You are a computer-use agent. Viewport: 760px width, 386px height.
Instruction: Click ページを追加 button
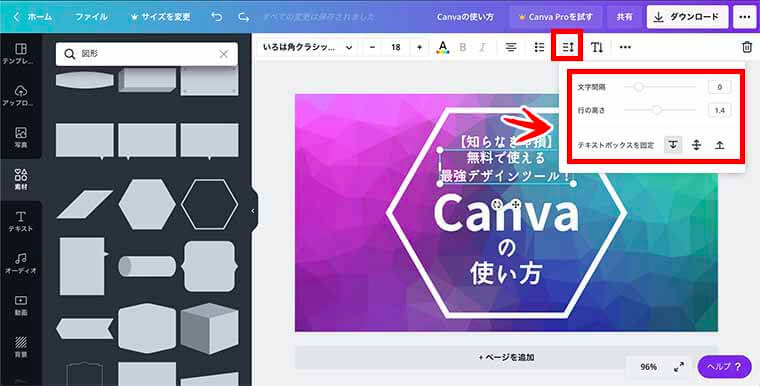point(507,357)
